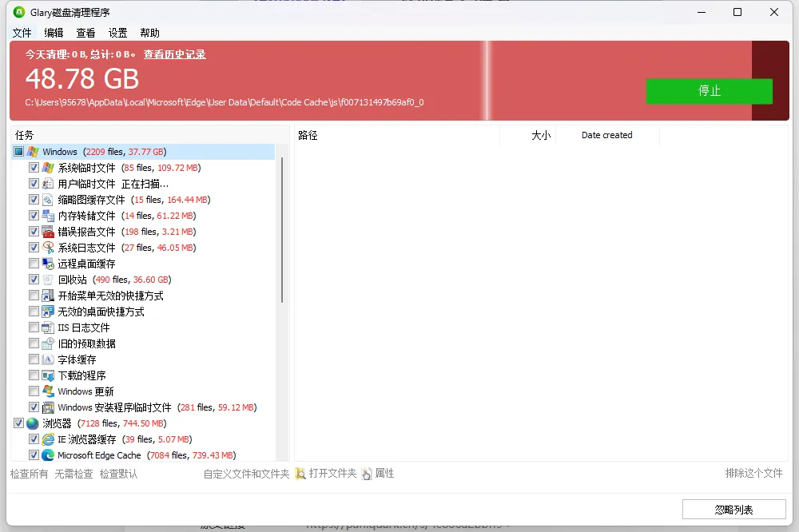799x532 pixels.
Task: Select the Windows group row text
Action: (x=105, y=152)
